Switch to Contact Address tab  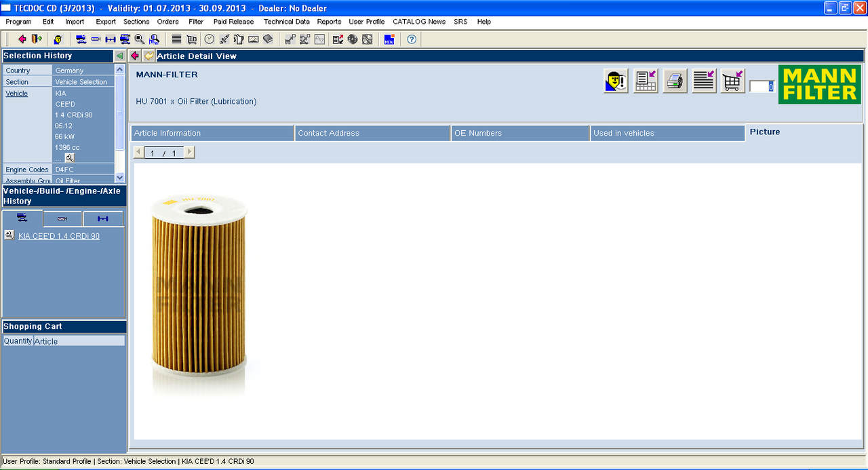[372, 133]
